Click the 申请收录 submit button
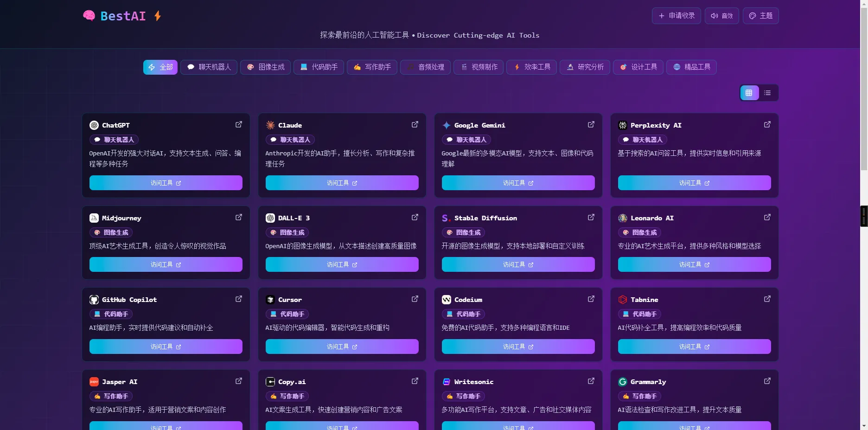 (677, 16)
